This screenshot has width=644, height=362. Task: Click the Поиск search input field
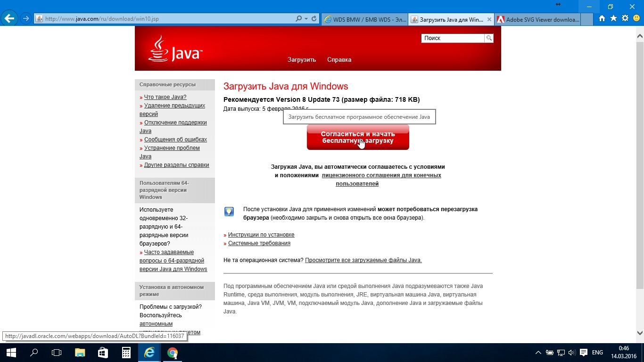[453, 38]
